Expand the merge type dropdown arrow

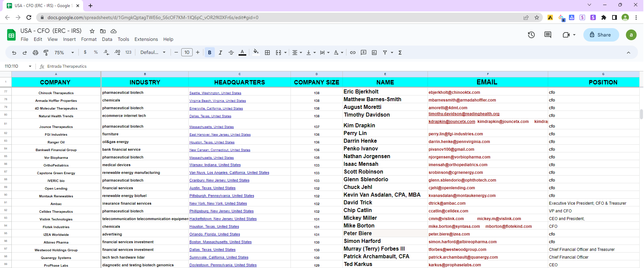click(x=285, y=53)
